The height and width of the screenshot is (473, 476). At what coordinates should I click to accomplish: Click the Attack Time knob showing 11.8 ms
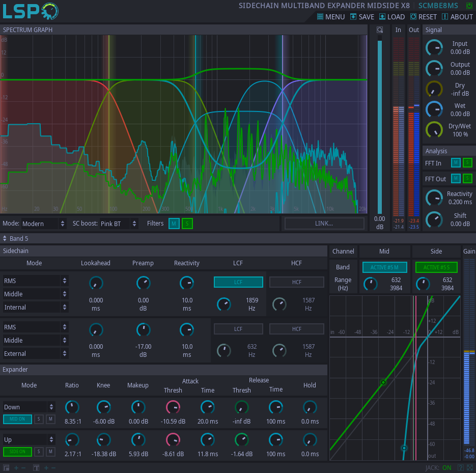pos(208,440)
